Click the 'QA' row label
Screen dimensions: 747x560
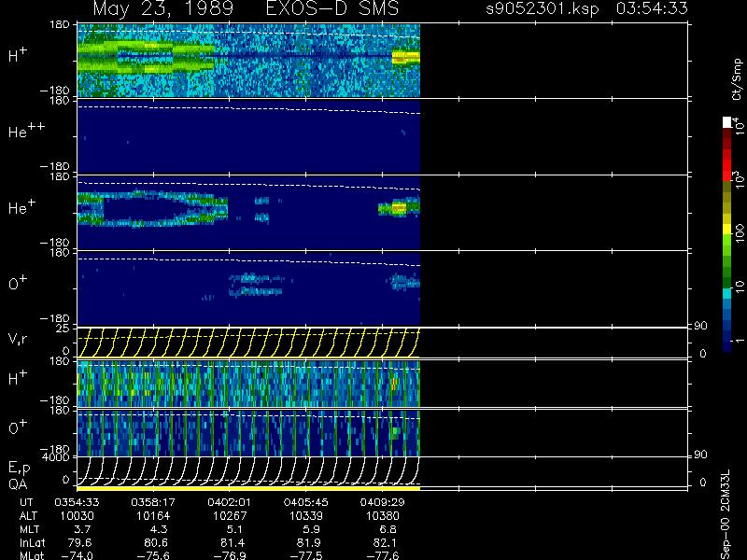click(18, 484)
